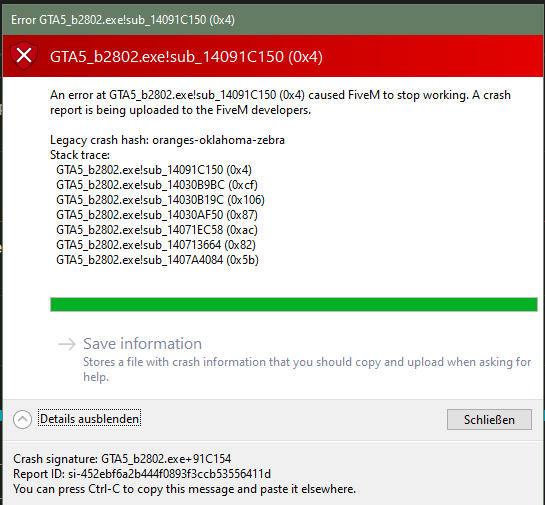Click the Crash signature line
Image resolution: width=545 pixels, height=505 pixels.
tap(122, 459)
